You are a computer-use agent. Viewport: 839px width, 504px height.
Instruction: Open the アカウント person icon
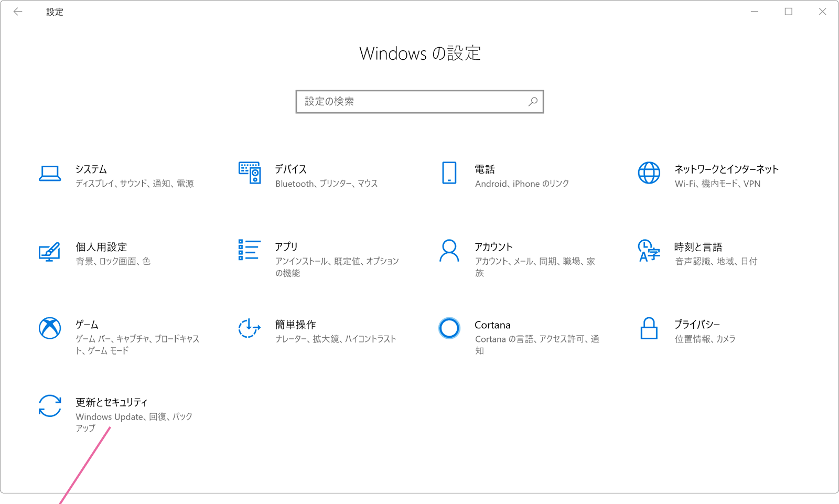point(449,251)
